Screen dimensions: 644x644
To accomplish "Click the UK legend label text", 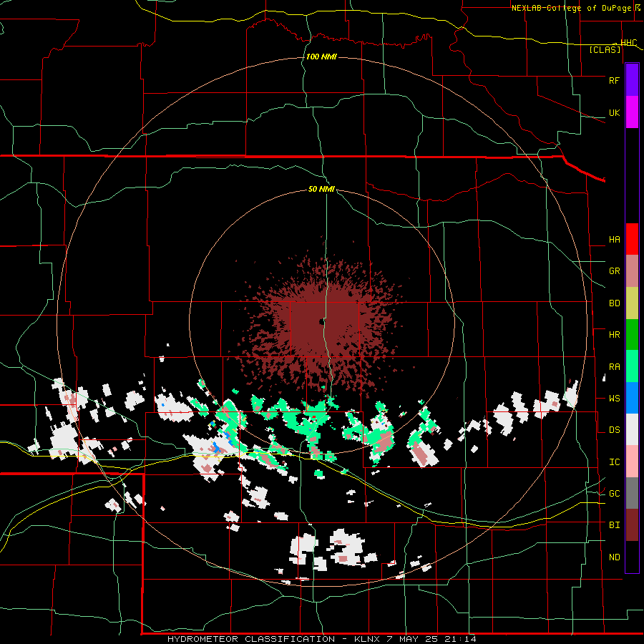I will [615, 112].
